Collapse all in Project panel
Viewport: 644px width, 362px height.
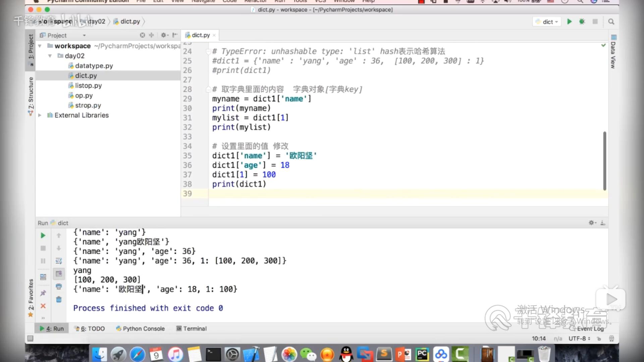coord(151,35)
